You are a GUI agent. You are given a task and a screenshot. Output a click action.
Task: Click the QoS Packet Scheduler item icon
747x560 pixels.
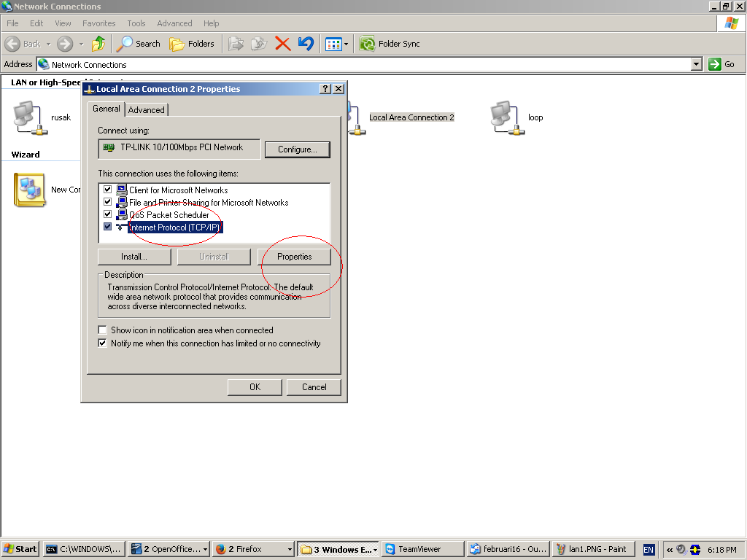pyautogui.click(x=122, y=214)
